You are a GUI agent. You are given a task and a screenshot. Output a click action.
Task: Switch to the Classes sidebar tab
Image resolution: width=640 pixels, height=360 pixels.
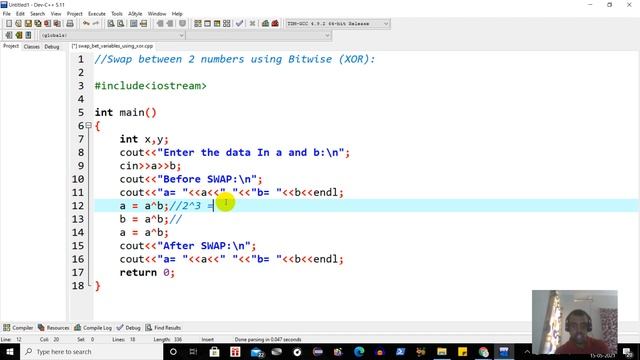[31, 47]
